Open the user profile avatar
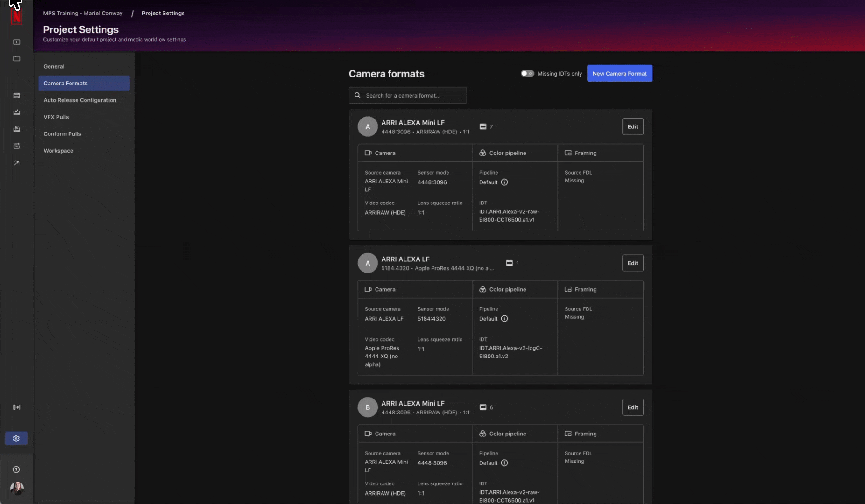The image size is (865, 504). tap(17, 488)
